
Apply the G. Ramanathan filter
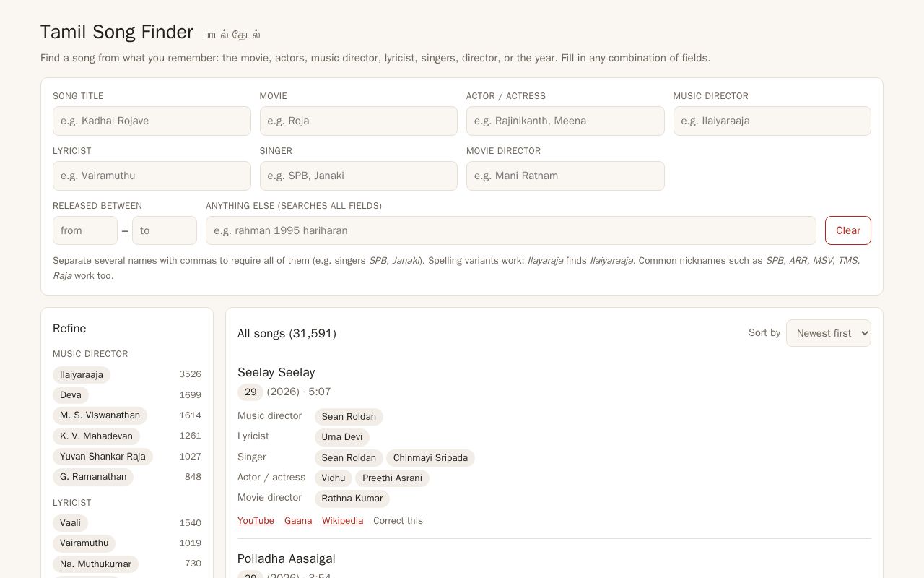click(x=93, y=477)
